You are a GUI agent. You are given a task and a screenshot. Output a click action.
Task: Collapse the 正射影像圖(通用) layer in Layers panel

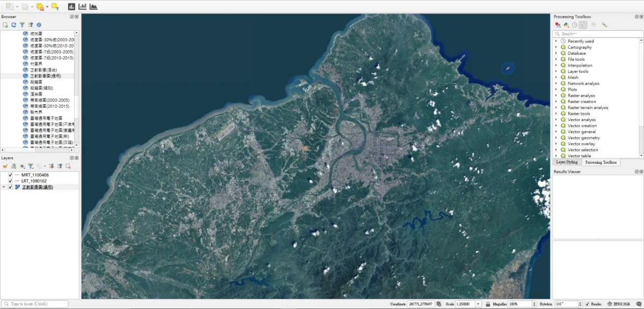point(4,187)
